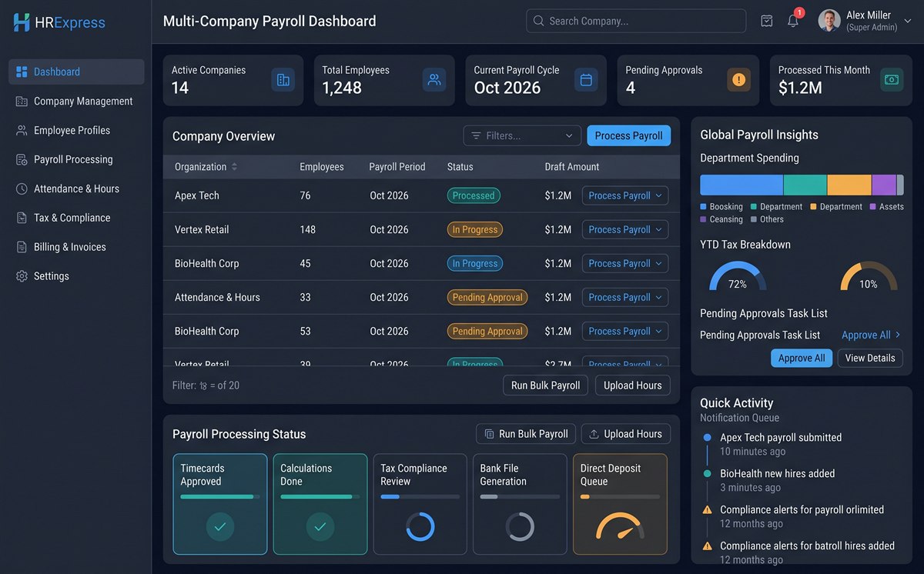Screen dimensions: 924x574
Task: Click the Bank File Generation progress ring
Action: 520,526
